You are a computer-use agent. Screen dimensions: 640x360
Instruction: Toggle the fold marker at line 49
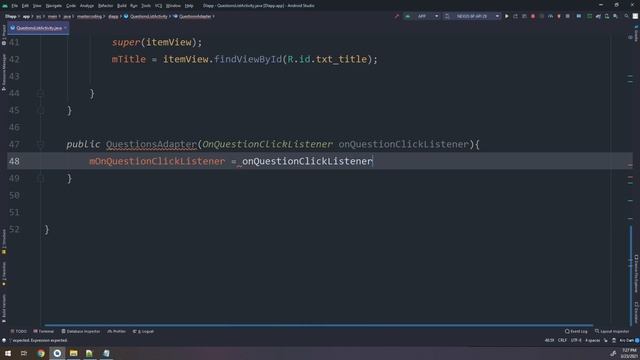(x=40, y=178)
